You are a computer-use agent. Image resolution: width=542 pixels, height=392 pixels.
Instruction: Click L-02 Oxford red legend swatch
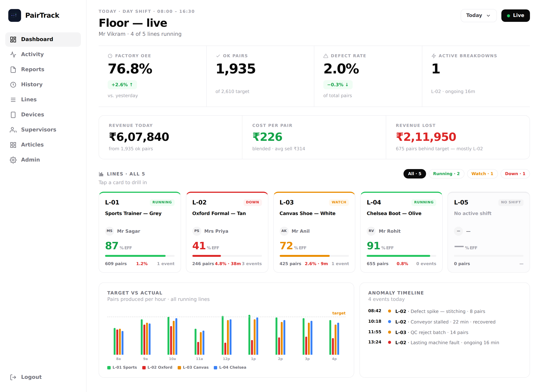[x=144, y=368]
